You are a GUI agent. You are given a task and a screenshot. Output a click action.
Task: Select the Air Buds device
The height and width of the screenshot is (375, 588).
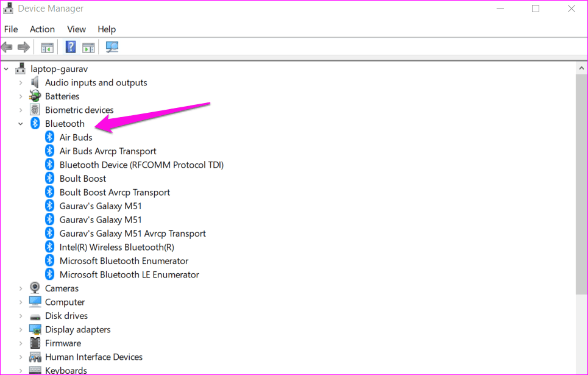coord(76,137)
